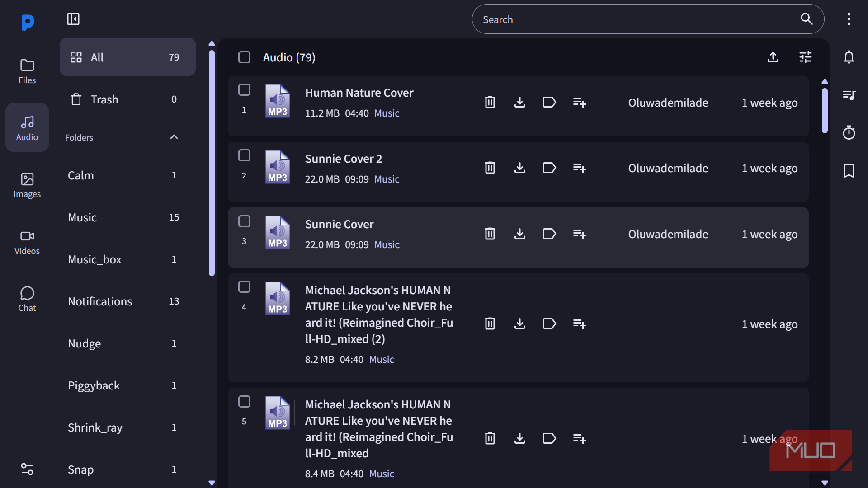Check the checkbox for item 4
Image resolution: width=868 pixels, height=488 pixels.
[x=244, y=287]
